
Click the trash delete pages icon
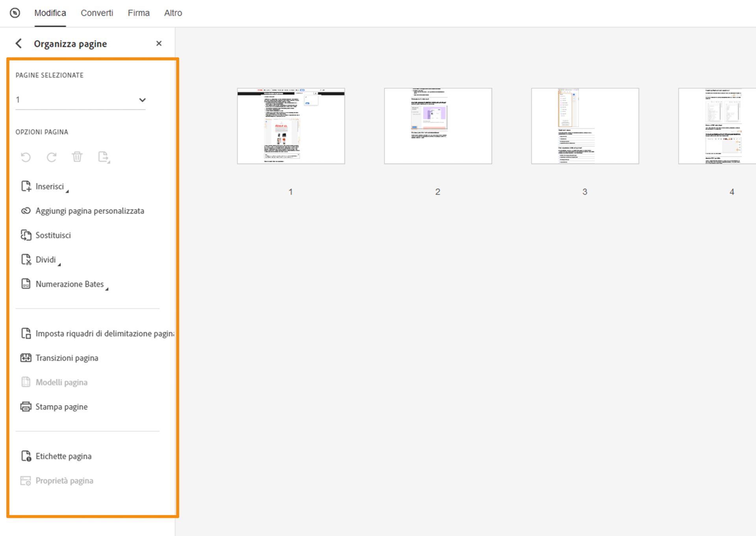pos(77,157)
